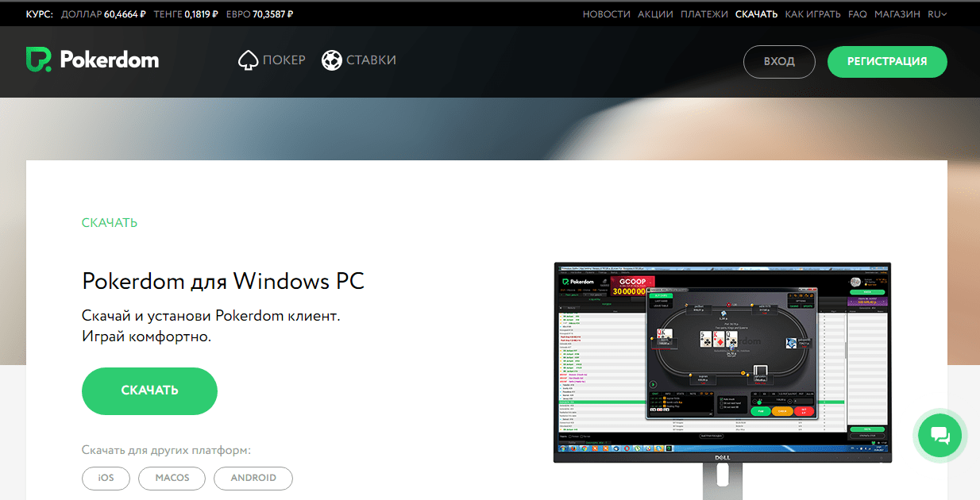The image size is (980, 500).
Task: Visit the Магазин page
Action: click(x=897, y=14)
